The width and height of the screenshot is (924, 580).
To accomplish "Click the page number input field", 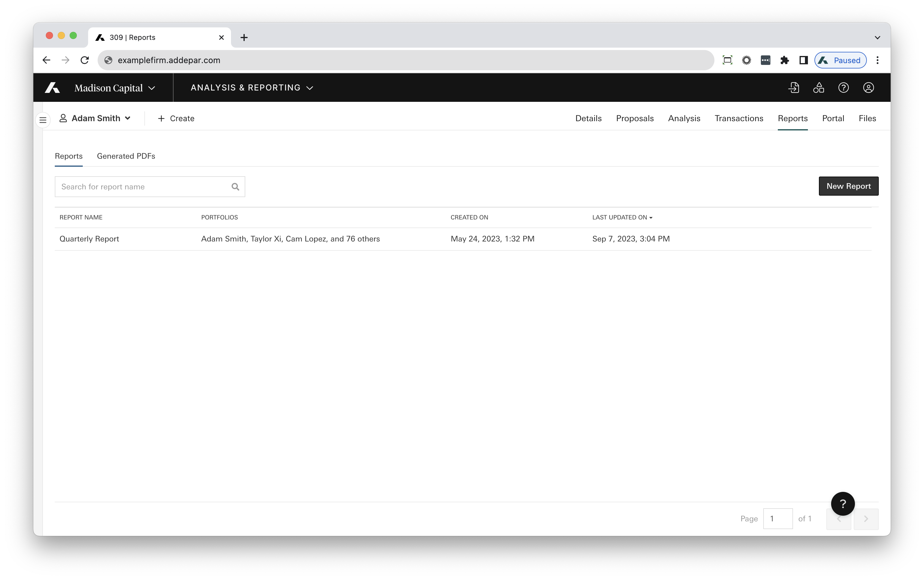I will click(778, 519).
